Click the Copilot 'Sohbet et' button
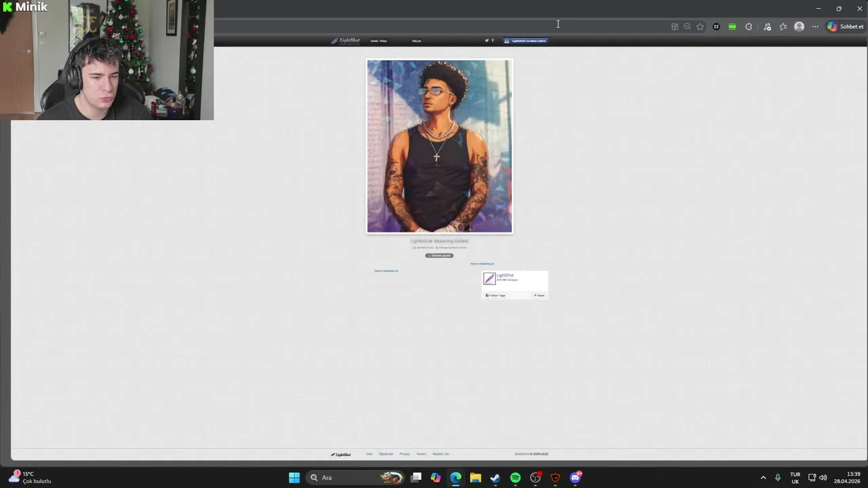This screenshot has width=868, height=488. [846, 26]
